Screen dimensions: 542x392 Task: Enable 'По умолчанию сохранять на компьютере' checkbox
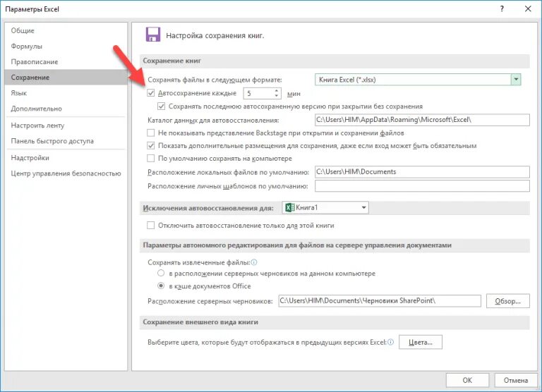tap(151, 158)
